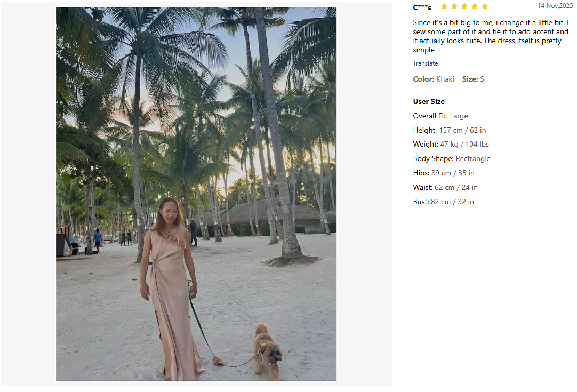Click the Size: S label
Screen dimensions: 577x392
point(473,79)
